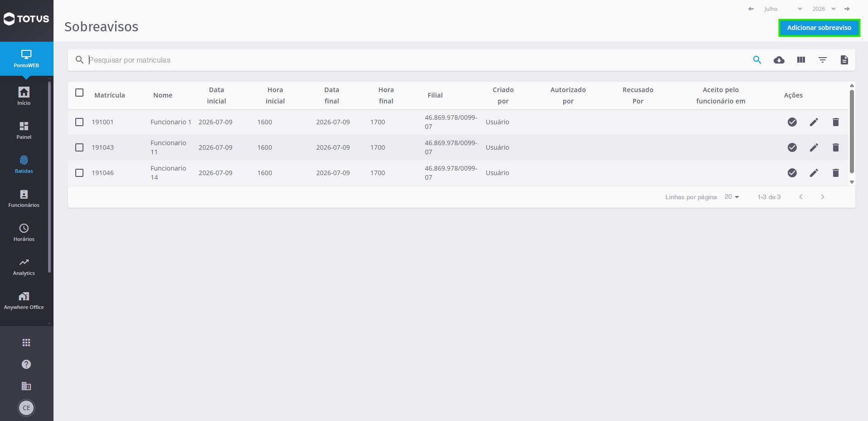Click the table vertical scrollbar
The height and width of the screenshot is (421, 868).
[x=852, y=132]
